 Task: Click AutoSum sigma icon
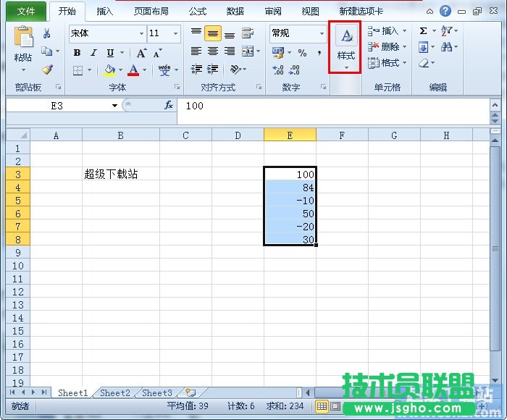[x=423, y=31]
